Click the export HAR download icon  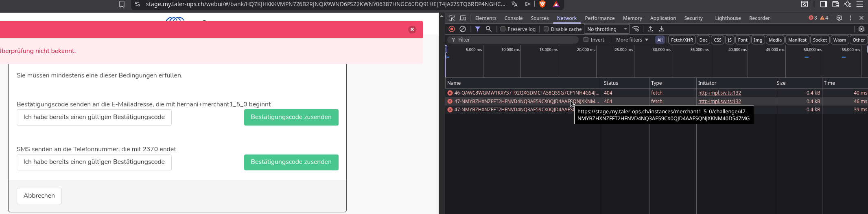(x=662, y=29)
